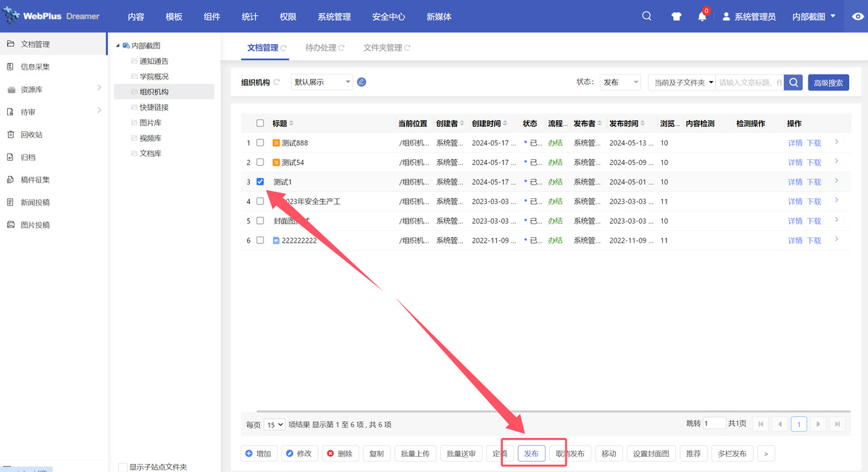Open the 内容 top menu
Image resolution: width=868 pixels, height=472 pixels.
pos(135,17)
